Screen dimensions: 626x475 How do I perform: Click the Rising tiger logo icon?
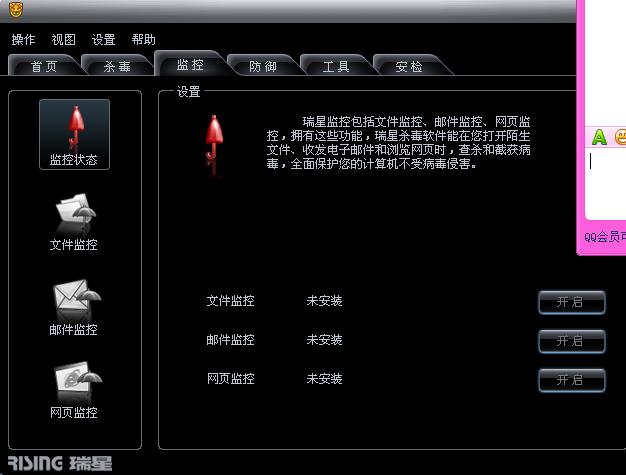coord(16,10)
